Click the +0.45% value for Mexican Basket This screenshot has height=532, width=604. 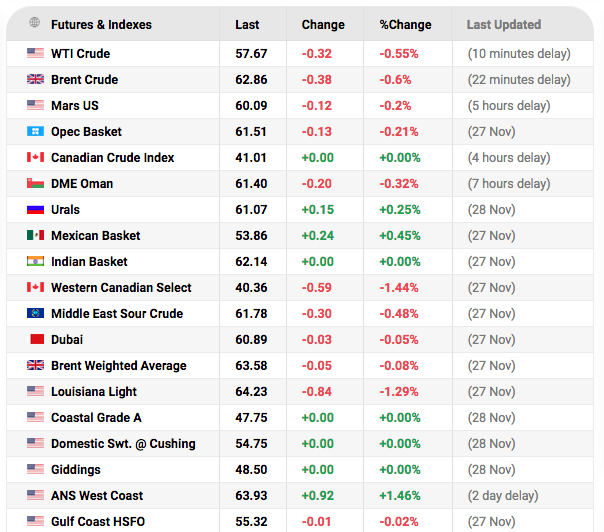400,235
